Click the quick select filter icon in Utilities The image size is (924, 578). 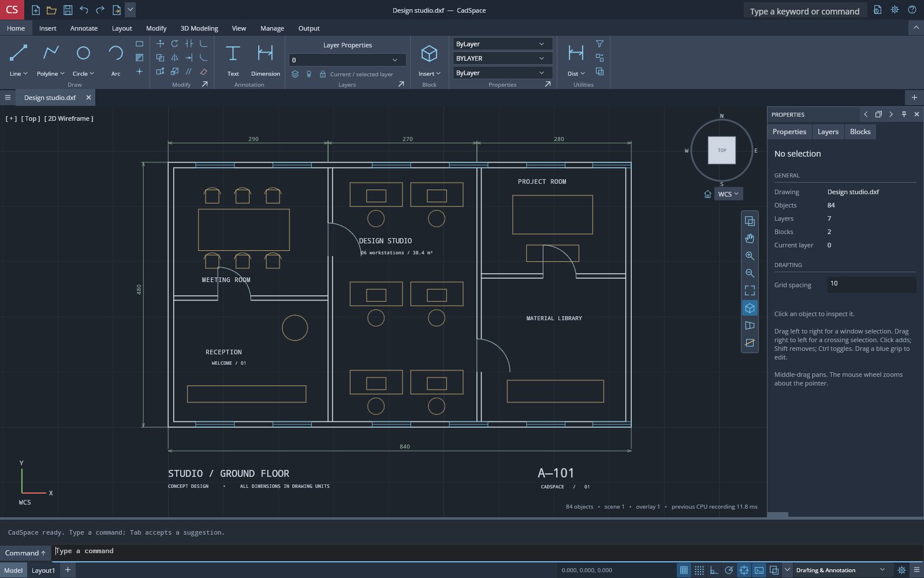[x=599, y=43]
